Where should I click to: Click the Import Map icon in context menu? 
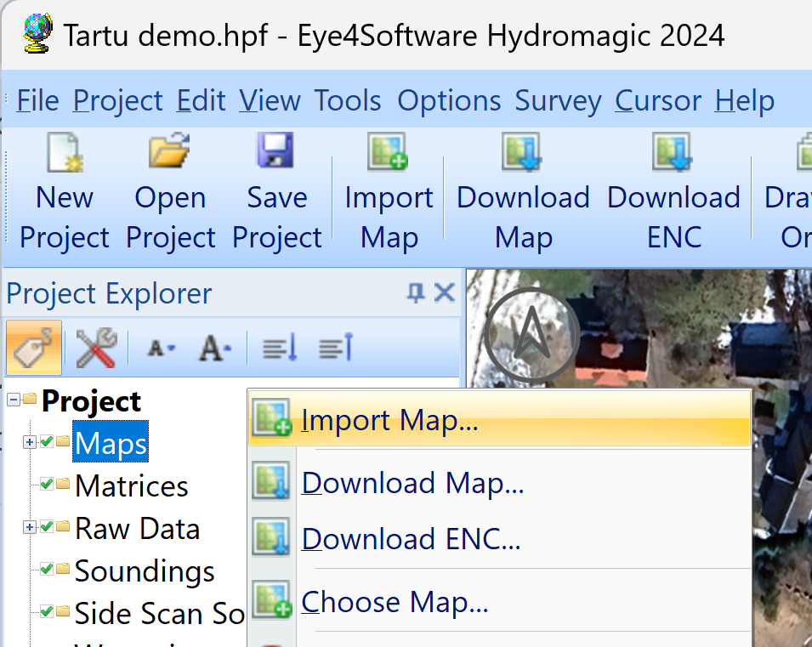(271, 417)
